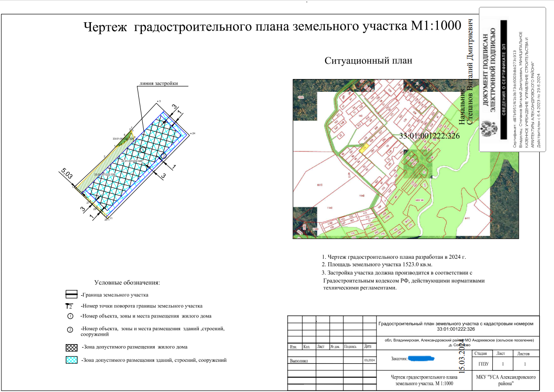Viewport: 554px width, 392px height.
Task: Select the circled 1 marker on the parcel drawing
Action: [142, 150]
